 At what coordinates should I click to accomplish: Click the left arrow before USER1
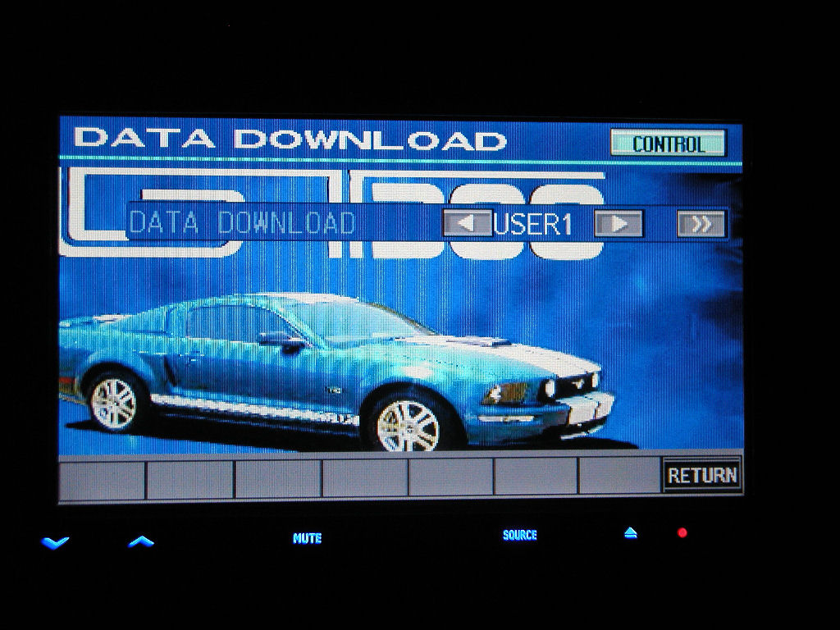[x=467, y=223]
